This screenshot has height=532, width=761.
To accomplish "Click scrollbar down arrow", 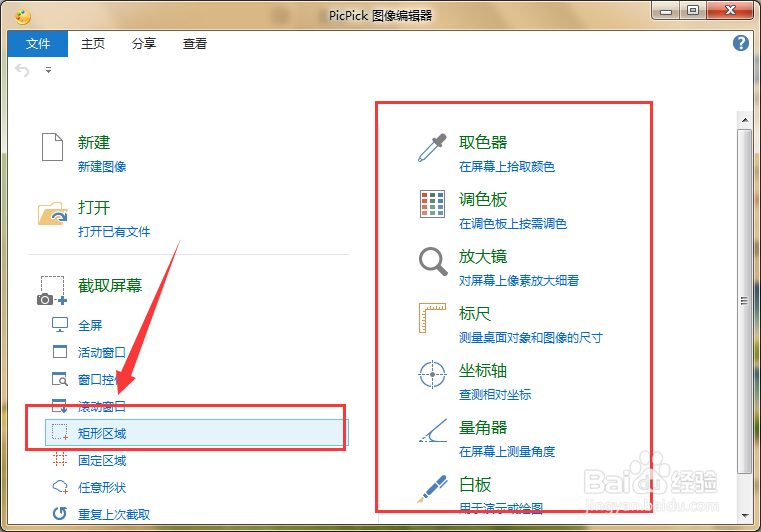I will pos(745,515).
